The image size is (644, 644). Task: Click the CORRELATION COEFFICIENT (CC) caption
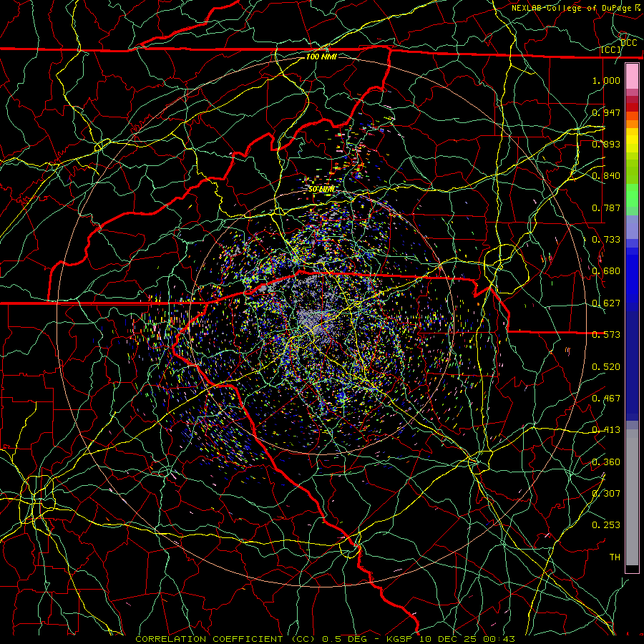pos(225,639)
